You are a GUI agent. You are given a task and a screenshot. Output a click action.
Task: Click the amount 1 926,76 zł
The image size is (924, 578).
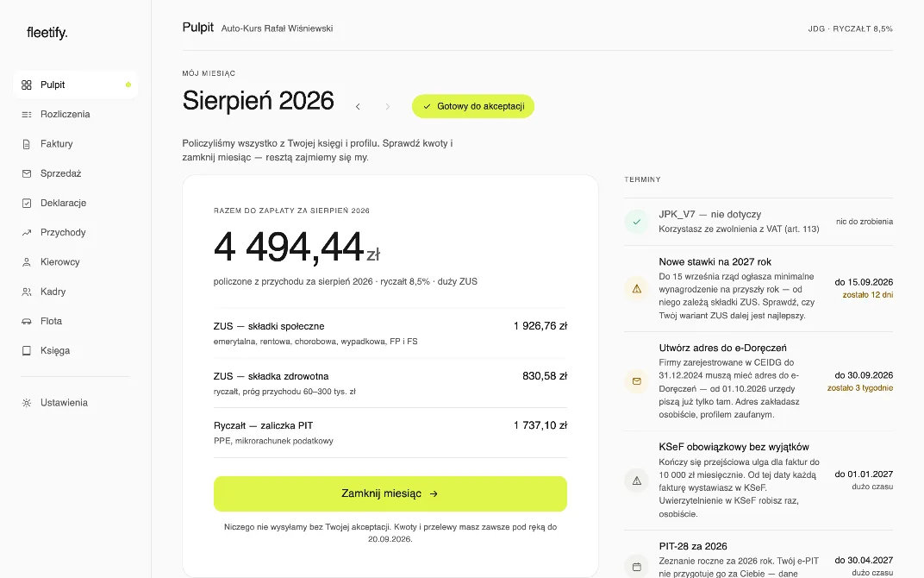tap(540, 326)
